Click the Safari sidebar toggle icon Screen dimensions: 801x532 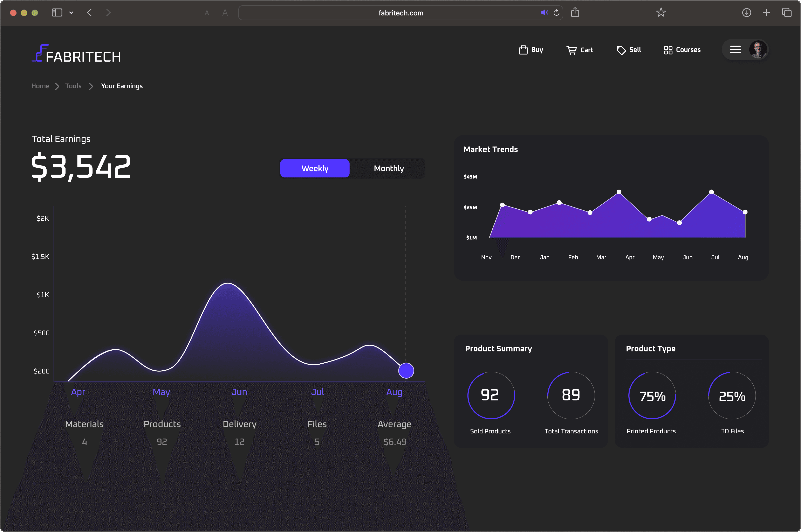pyautogui.click(x=57, y=13)
